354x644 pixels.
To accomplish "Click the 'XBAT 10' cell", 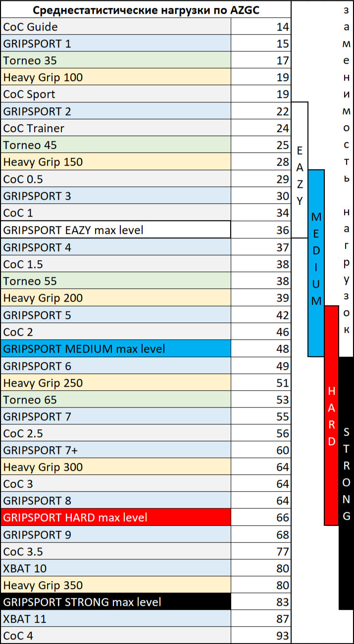I will (116, 568).
